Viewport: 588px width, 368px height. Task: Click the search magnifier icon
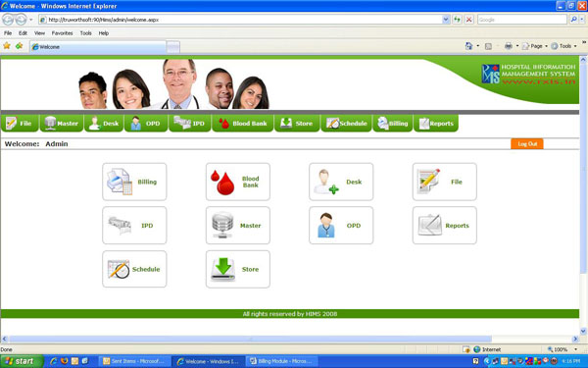pyautogui.click(x=573, y=20)
